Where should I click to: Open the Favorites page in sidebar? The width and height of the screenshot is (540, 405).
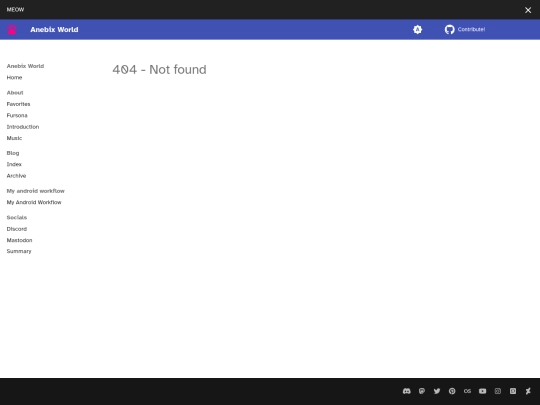pyautogui.click(x=19, y=104)
